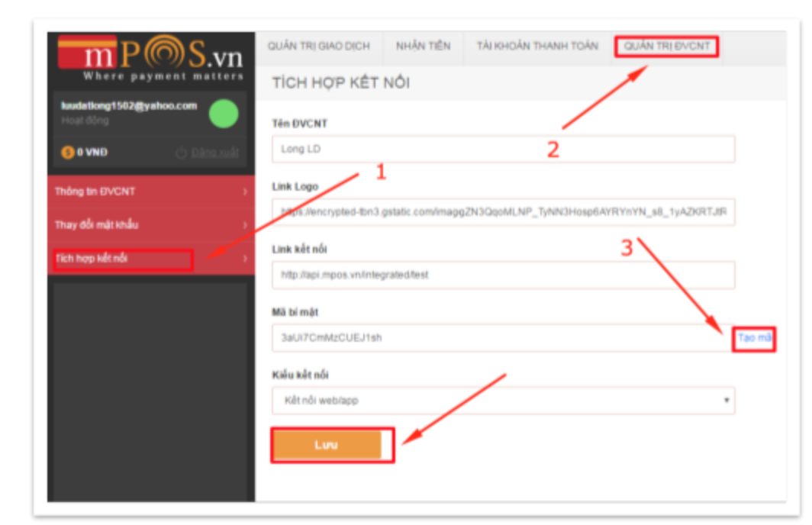
Task: Switch to TÀI KHOẢN THANH TOÁN tab
Action: [x=537, y=46]
